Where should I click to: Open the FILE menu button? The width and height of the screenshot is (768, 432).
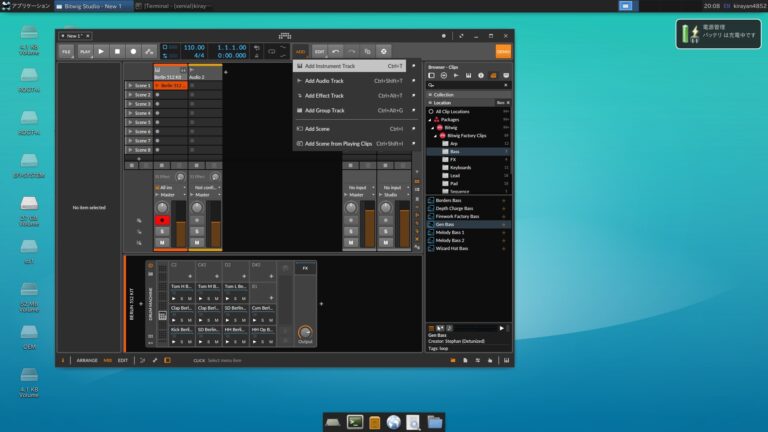pyautogui.click(x=66, y=51)
